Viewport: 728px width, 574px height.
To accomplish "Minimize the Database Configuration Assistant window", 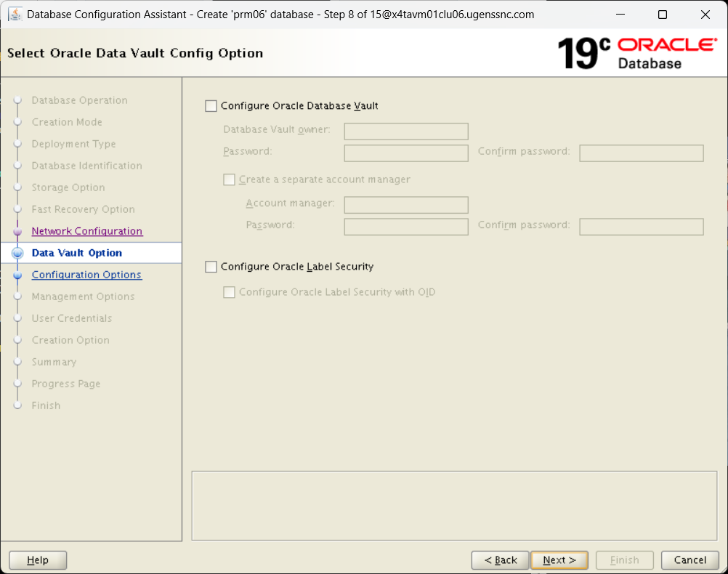I will 620,15.
